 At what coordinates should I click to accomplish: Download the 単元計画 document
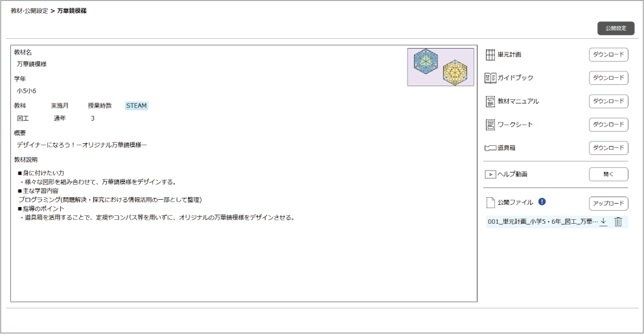(608, 54)
